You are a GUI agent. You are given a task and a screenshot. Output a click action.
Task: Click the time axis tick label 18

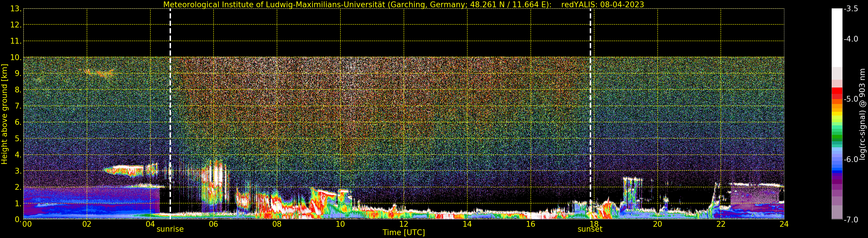(594, 224)
